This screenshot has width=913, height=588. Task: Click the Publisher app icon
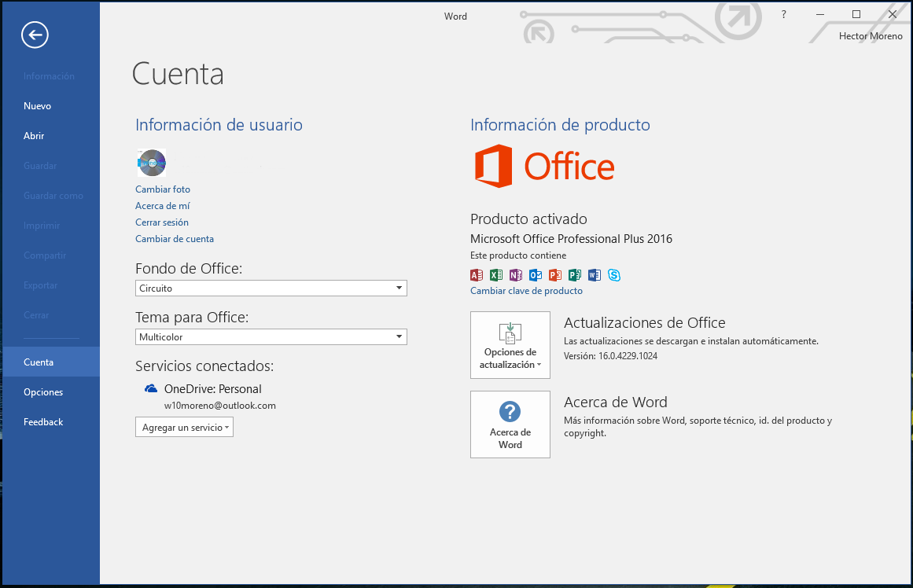(x=575, y=275)
